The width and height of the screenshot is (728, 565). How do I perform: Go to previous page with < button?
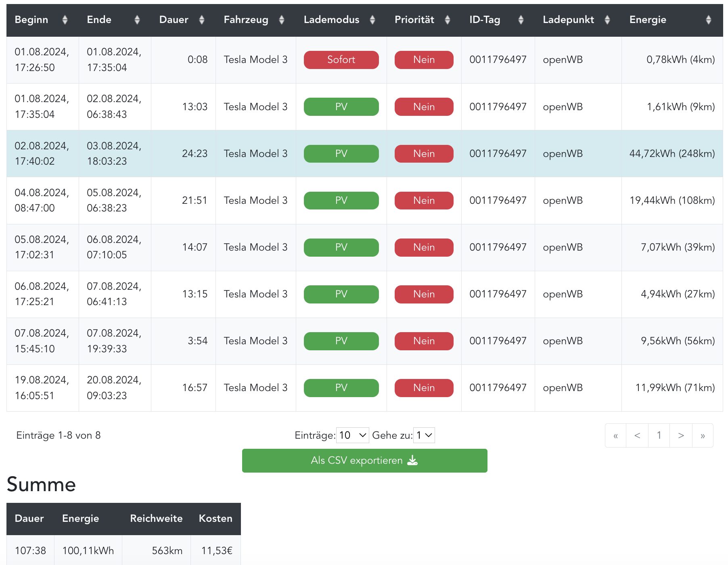(637, 435)
